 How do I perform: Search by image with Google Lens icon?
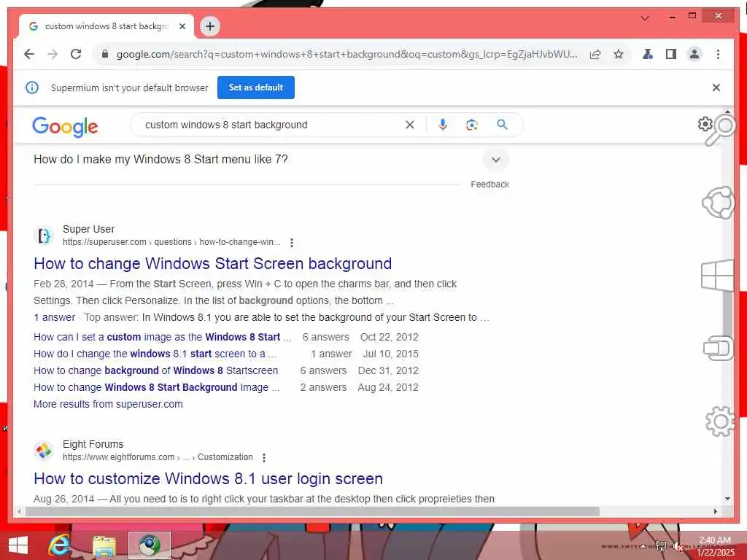click(x=472, y=125)
